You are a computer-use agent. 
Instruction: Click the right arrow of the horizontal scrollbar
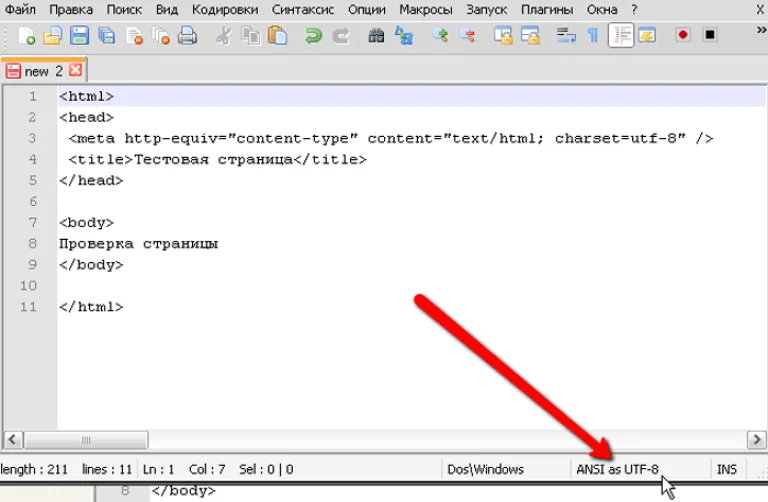(x=756, y=439)
